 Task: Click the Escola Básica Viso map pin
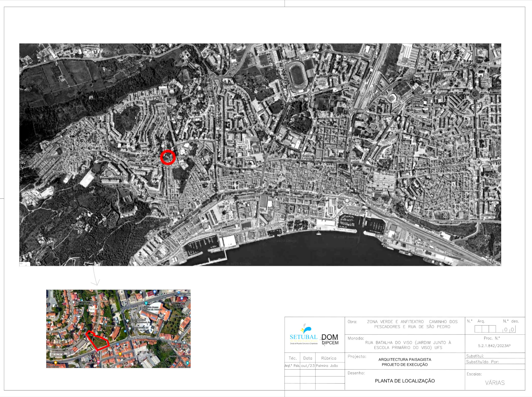[117, 322]
